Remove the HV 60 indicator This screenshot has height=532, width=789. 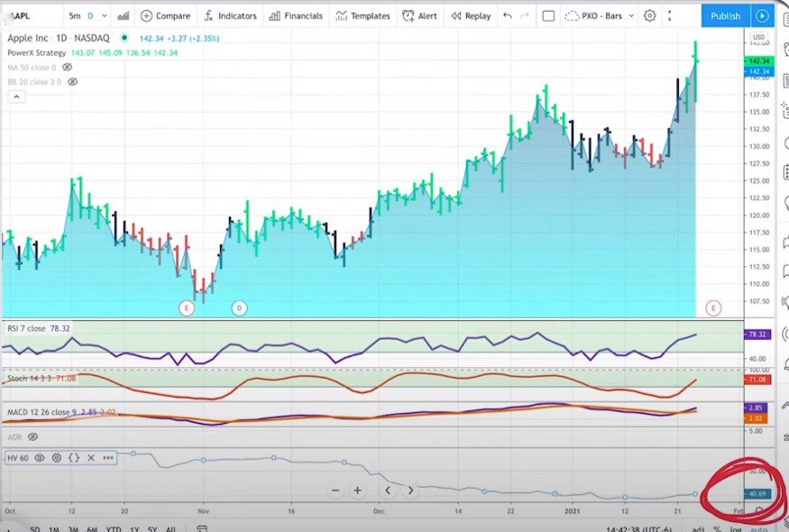[x=91, y=458]
